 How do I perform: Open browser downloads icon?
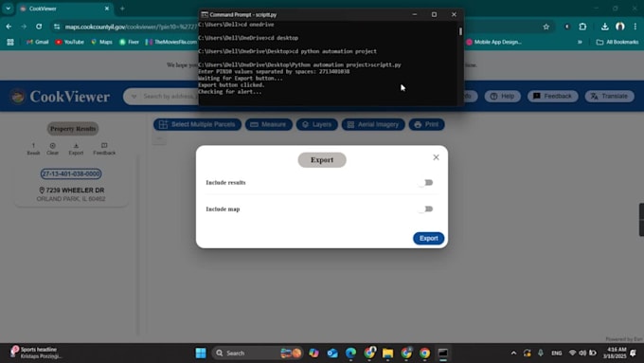604,27
